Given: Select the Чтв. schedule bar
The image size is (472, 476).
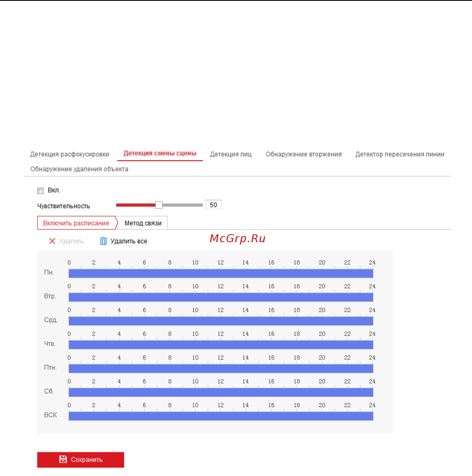Looking at the screenshot, I should (x=221, y=345).
